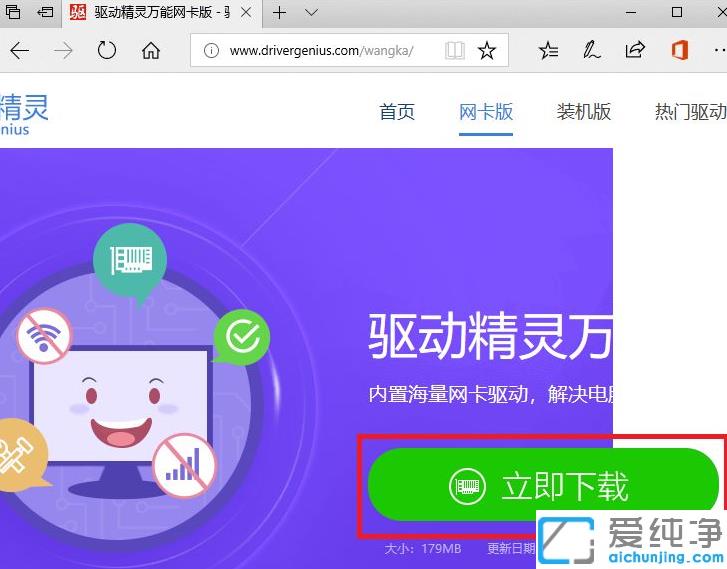Minimize the browser window
Screen dimensions: 727x569
click(631, 13)
